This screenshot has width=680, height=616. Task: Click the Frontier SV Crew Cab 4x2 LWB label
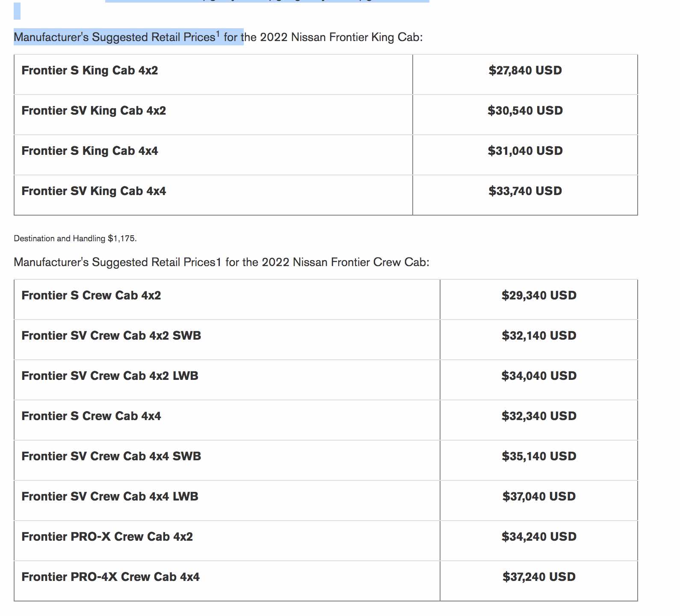coord(110,376)
